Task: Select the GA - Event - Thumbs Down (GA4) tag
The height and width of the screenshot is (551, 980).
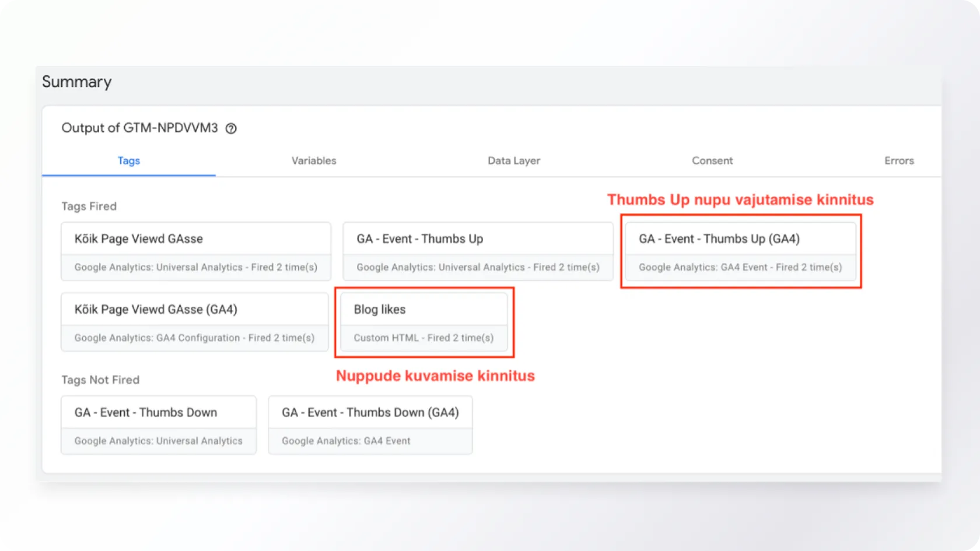Action: pos(370,425)
